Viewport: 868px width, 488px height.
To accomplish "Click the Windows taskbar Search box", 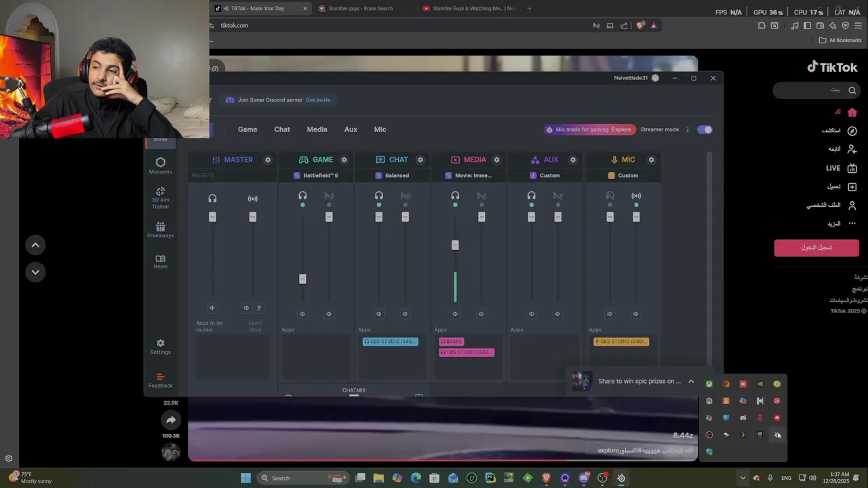I will coord(303,478).
